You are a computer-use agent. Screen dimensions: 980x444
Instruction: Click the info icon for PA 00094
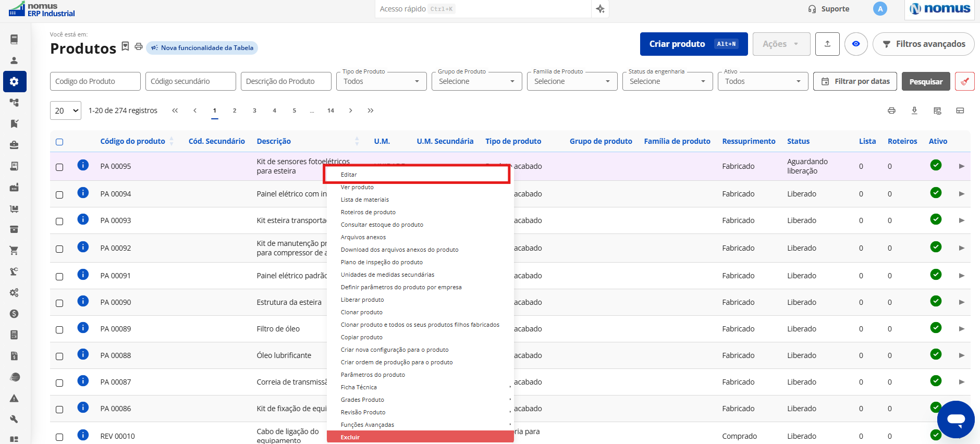tap(83, 192)
